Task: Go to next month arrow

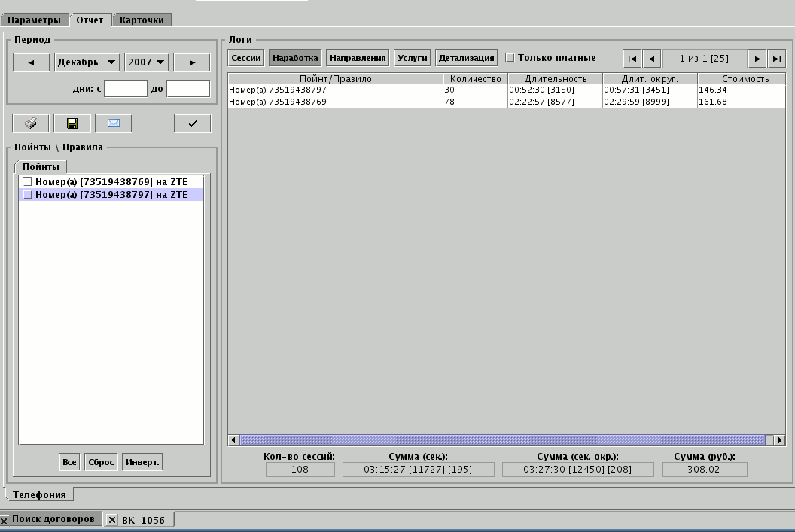Action: pos(192,62)
